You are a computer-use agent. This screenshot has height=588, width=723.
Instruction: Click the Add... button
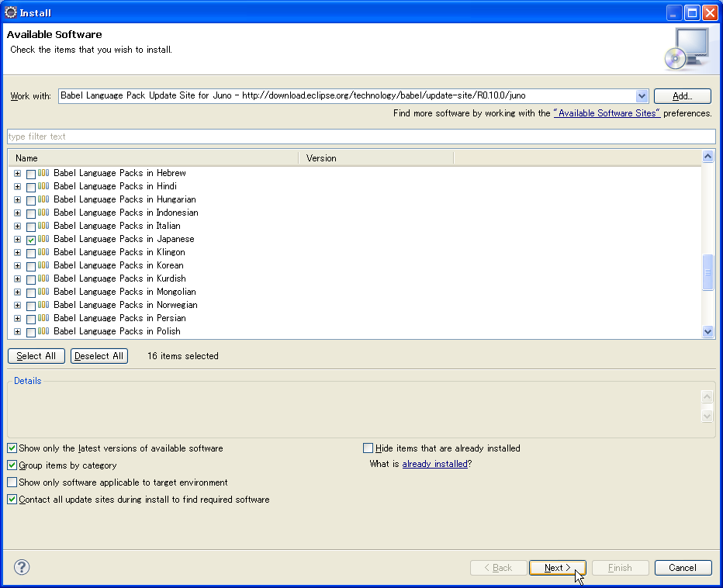683,96
